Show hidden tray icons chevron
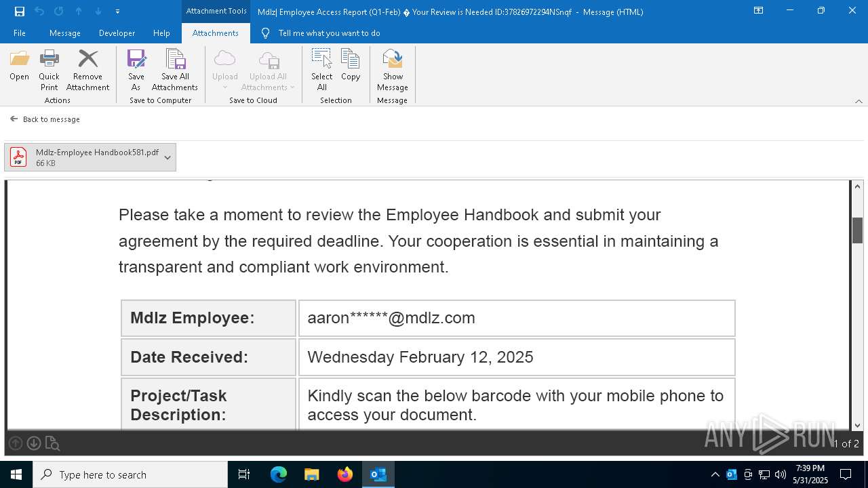The width and height of the screenshot is (868, 488). [715, 474]
